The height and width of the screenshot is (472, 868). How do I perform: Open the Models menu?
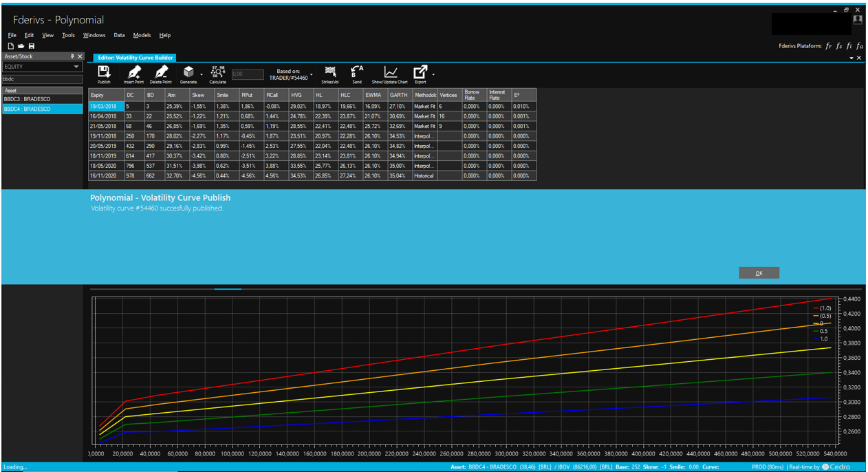tap(142, 35)
